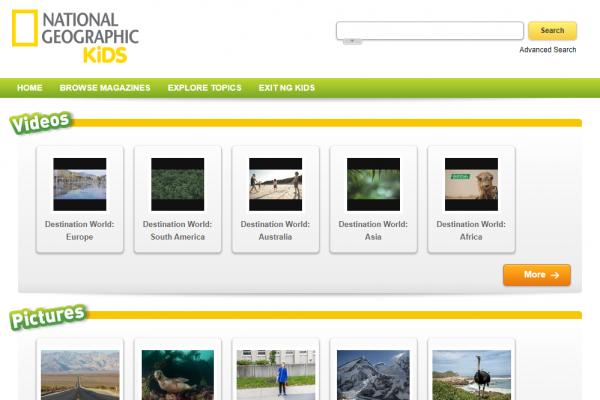Click the National Geographic Kids logo
Screen dimensions: 600x400
click(x=75, y=36)
